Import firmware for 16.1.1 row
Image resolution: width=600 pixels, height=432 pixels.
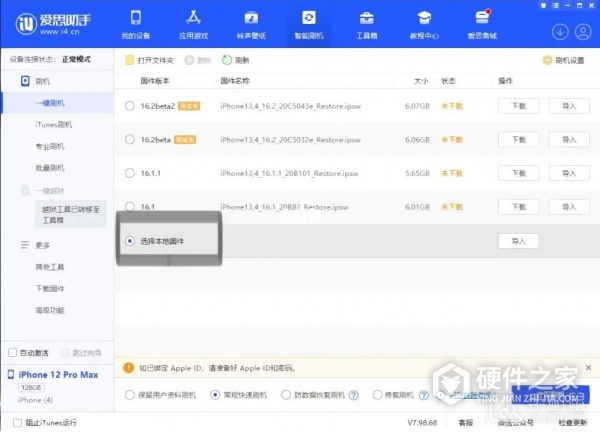pos(569,173)
